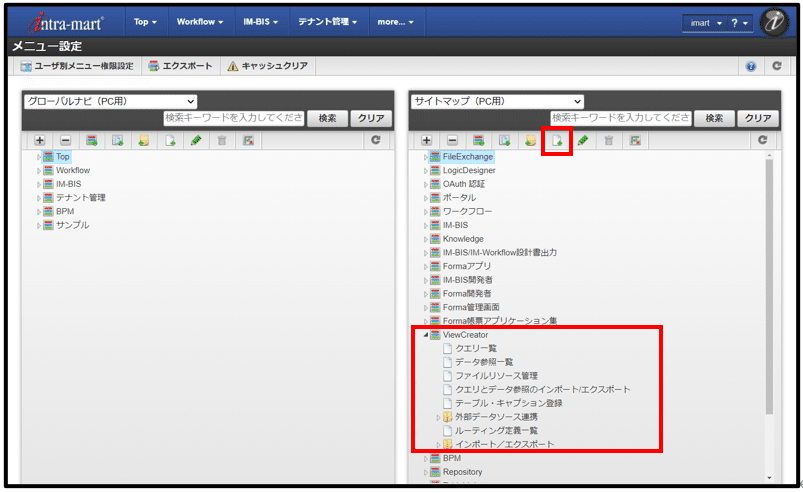The image size is (803, 493).
Task: Click new folder icon in left panel
Action: point(144,140)
